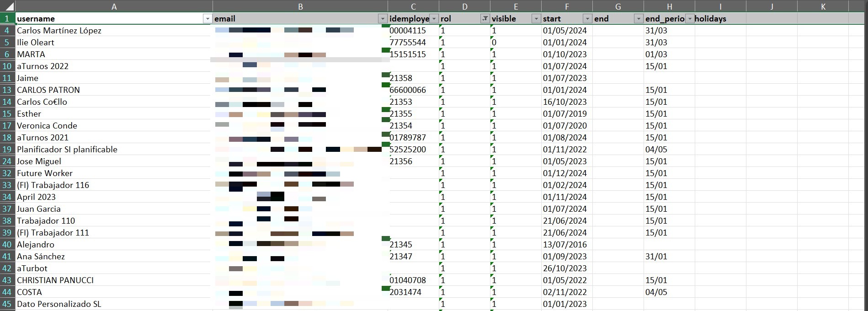
Task: Select the Planificador SI planificable cell
Action: pos(113,150)
